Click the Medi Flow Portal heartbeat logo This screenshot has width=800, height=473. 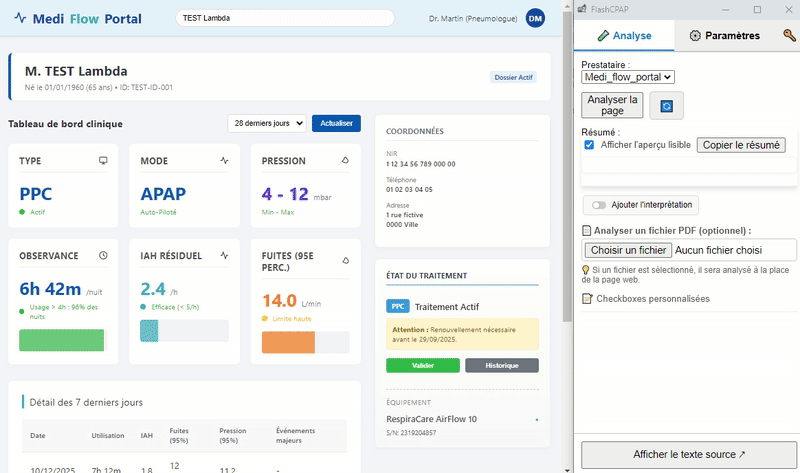[20, 19]
